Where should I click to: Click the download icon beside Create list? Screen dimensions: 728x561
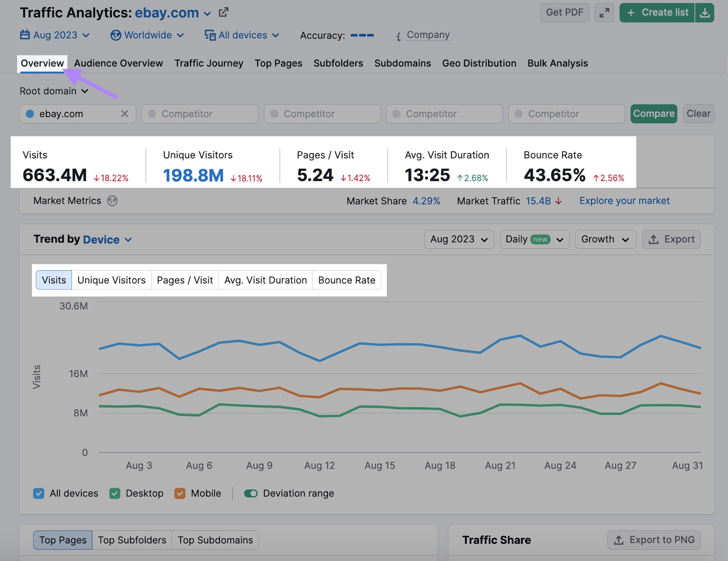click(705, 13)
